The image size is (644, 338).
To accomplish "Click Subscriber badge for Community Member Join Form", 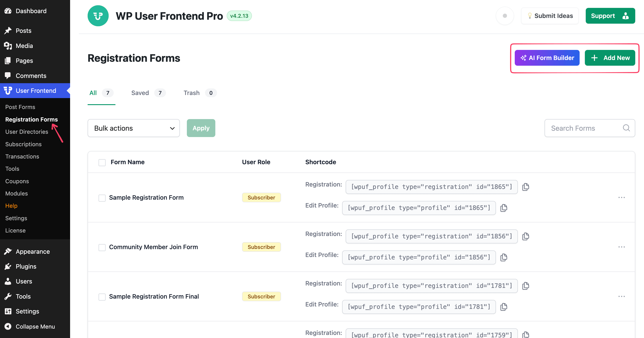I will 261,247.
